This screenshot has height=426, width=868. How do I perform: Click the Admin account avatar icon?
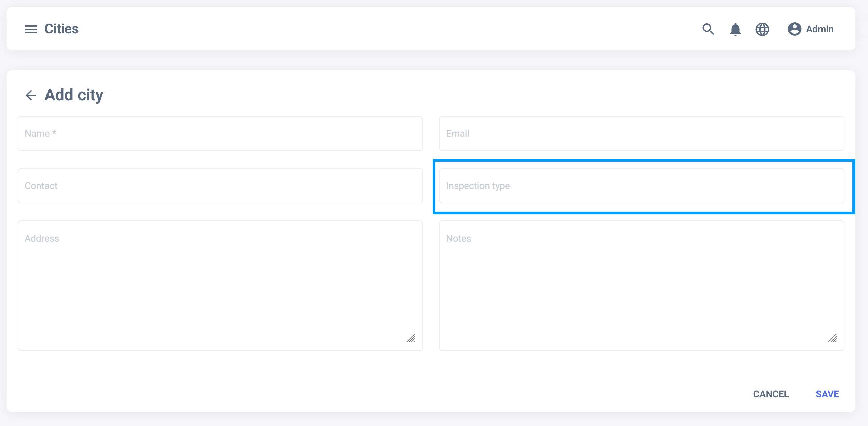[794, 29]
